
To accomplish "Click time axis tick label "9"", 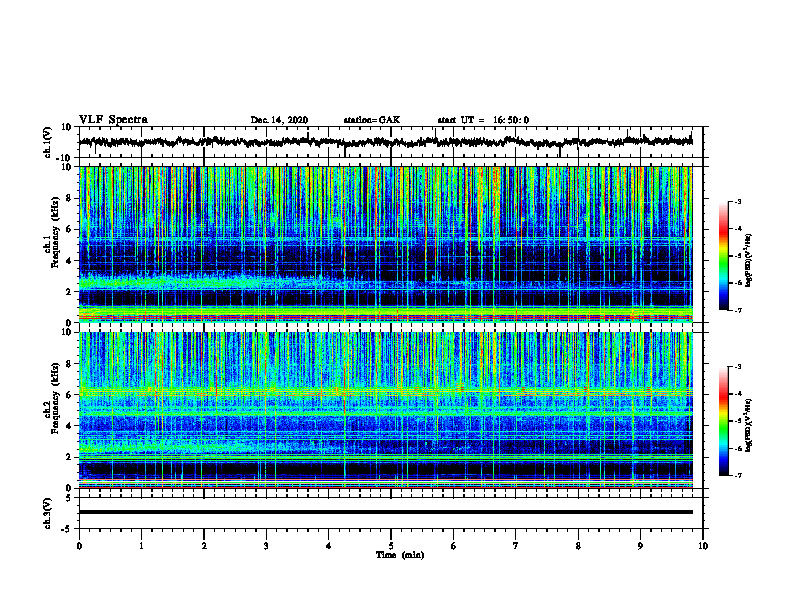I will (640, 546).
